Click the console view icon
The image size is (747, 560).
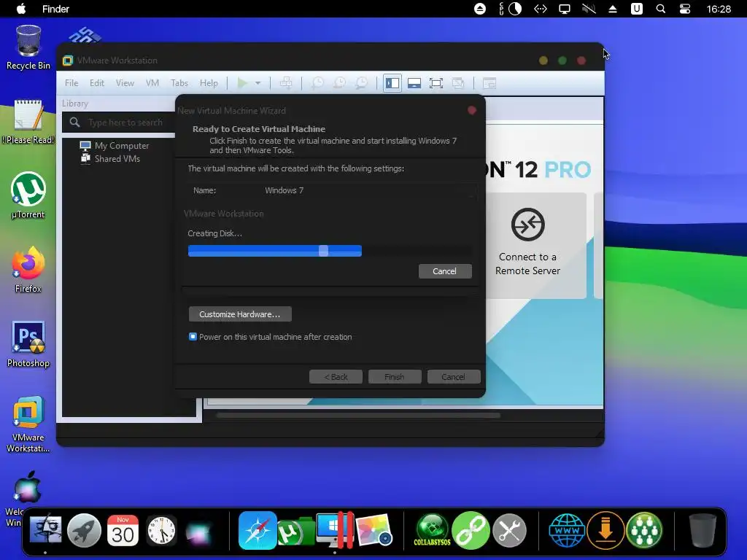tap(489, 83)
